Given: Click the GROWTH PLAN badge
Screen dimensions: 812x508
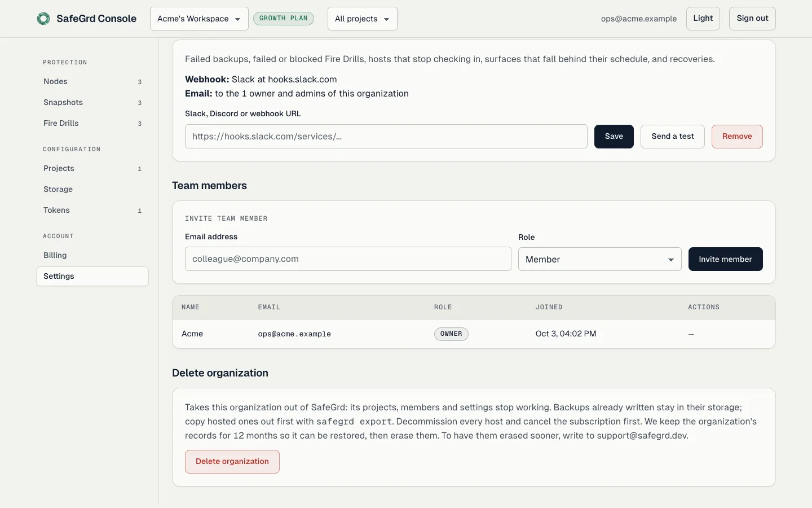Looking at the screenshot, I should pos(284,19).
